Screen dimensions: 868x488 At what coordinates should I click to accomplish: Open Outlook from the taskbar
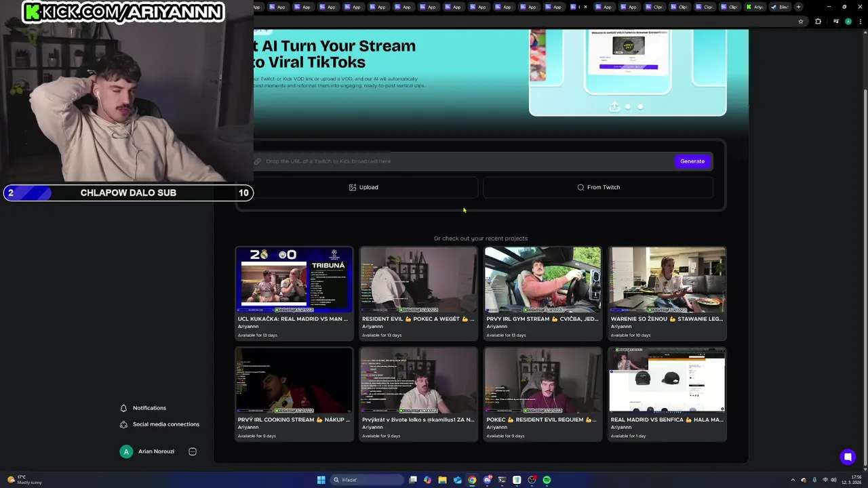point(457,480)
